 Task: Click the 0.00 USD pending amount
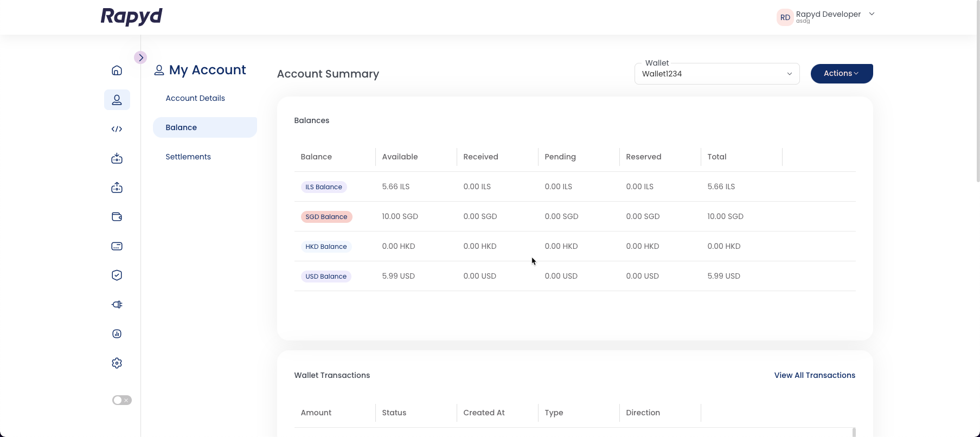click(561, 276)
